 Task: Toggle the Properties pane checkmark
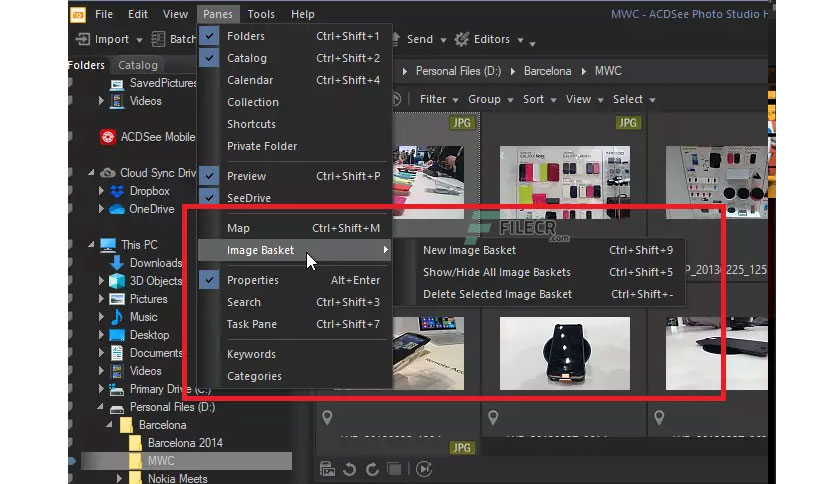(x=210, y=280)
